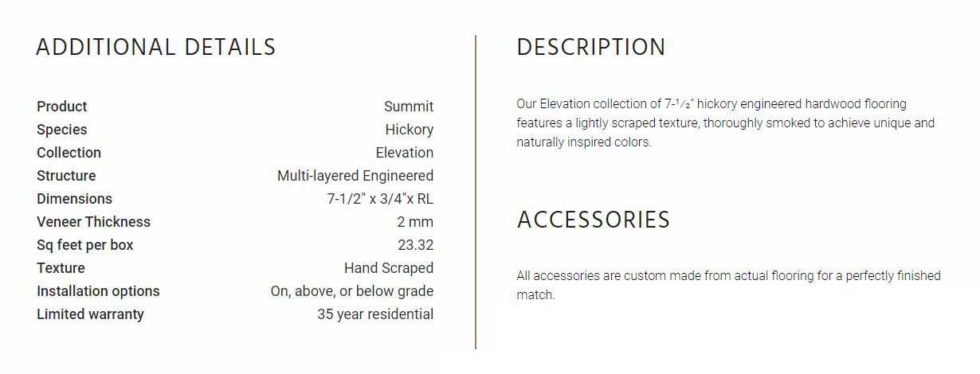Click the Hickory species value
This screenshot has width=980, height=374.
[x=410, y=130]
